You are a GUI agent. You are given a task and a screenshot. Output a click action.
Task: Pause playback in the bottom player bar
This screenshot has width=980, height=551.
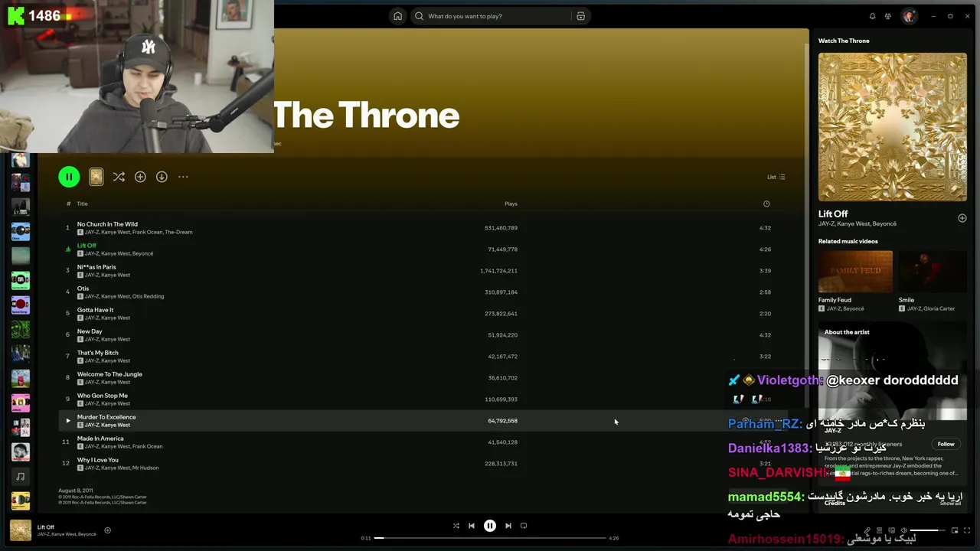490,526
